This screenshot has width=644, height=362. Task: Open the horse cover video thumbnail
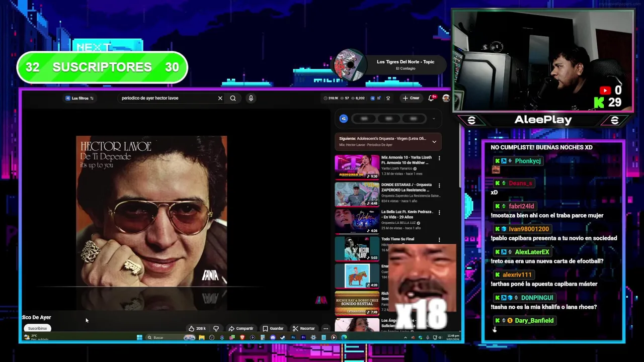click(x=357, y=276)
